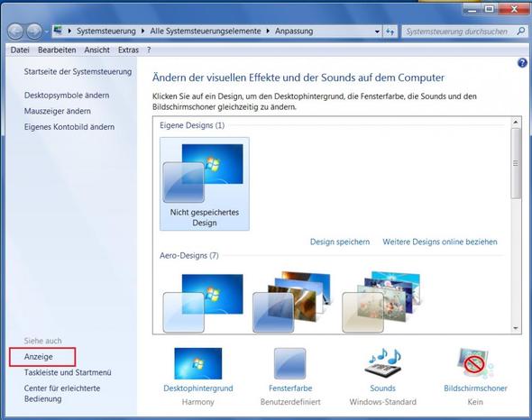Open recent pages dropdown next to forward button
The width and height of the screenshot is (532, 420).
click(x=47, y=32)
